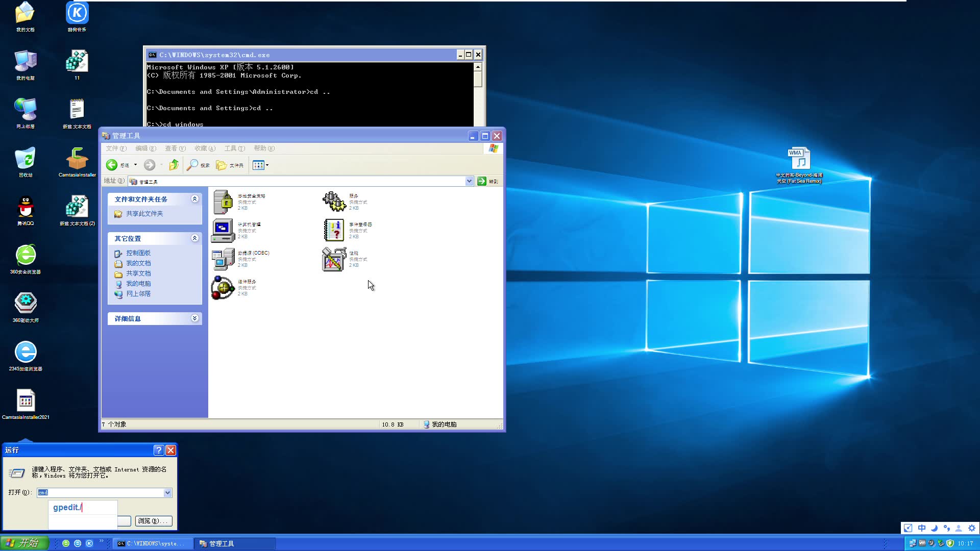Open the address bar dropdown arrow

[469, 181]
